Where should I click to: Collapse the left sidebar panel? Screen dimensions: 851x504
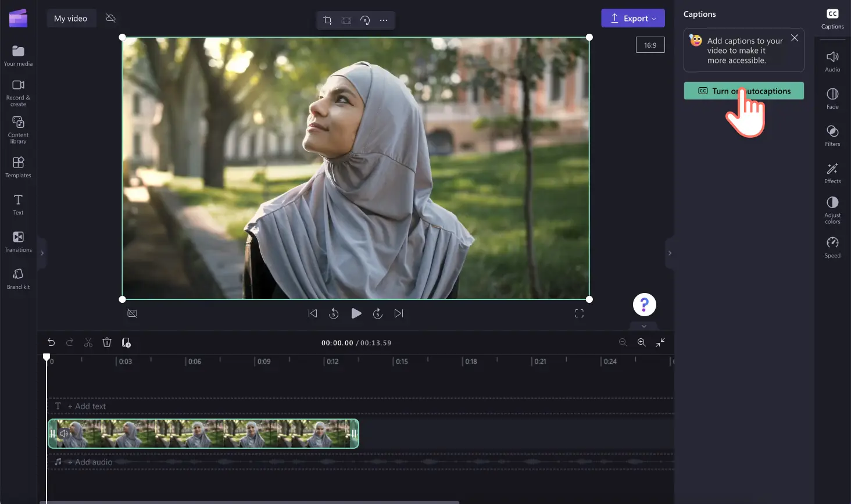pyautogui.click(x=42, y=253)
